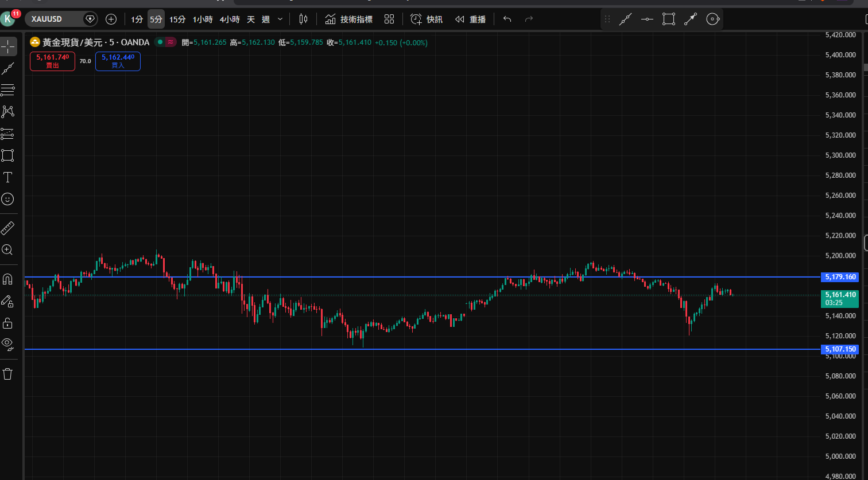This screenshot has width=868, height=480.
Task: Click the 5,420.000 price scale label
Action: tap(840, 35)
